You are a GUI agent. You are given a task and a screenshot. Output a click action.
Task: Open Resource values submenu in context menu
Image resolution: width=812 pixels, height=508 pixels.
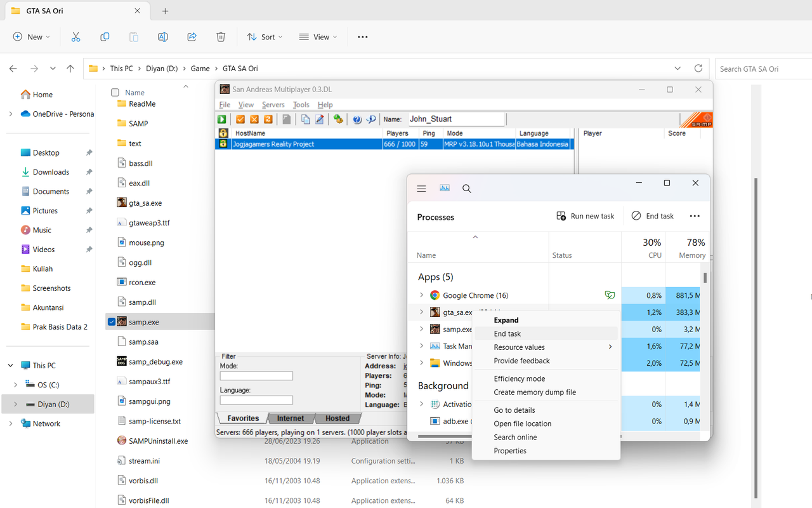546,347
